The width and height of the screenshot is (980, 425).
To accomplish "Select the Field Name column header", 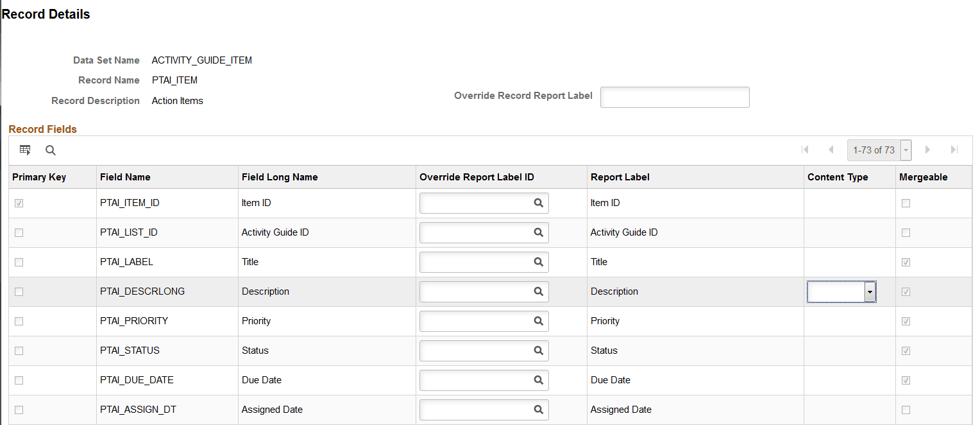I will [128, 177].
